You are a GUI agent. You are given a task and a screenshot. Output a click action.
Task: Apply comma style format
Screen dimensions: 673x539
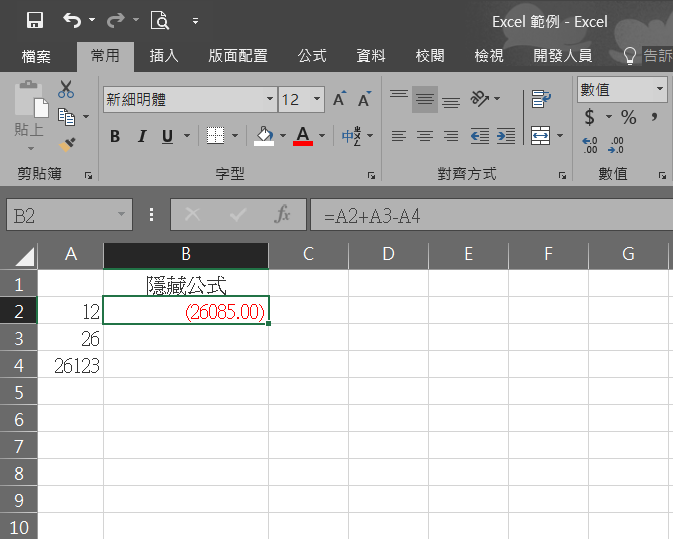(x=654, y=117)
